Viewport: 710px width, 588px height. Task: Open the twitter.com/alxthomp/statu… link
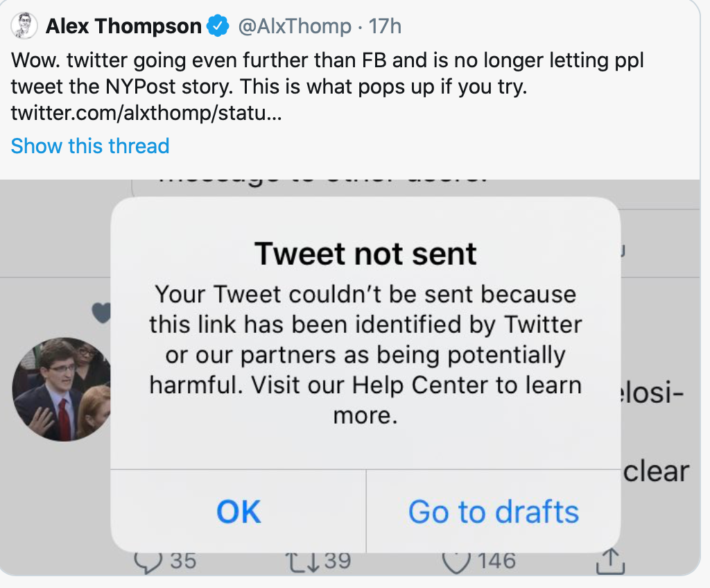[146, 112]
